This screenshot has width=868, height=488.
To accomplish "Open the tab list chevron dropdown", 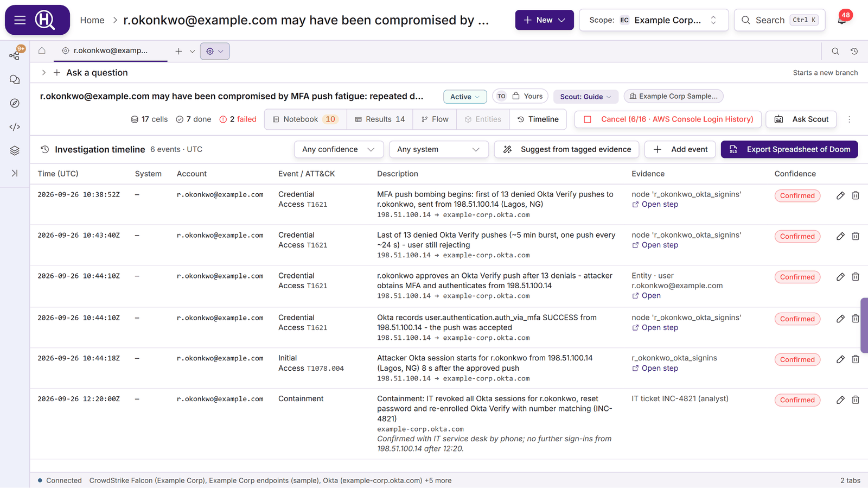I will [192, 51].
